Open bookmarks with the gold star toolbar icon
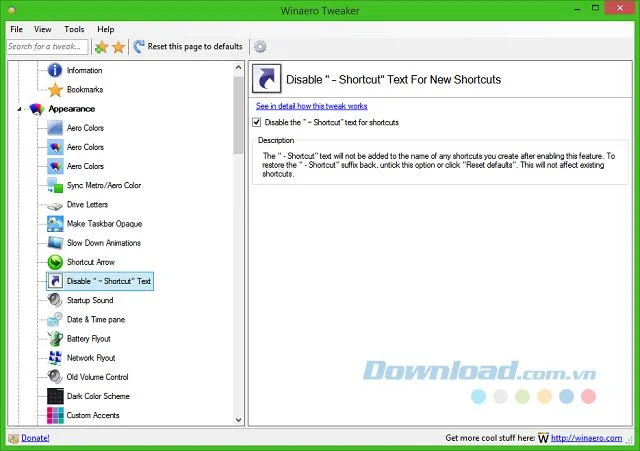 [x=118, y=47]
